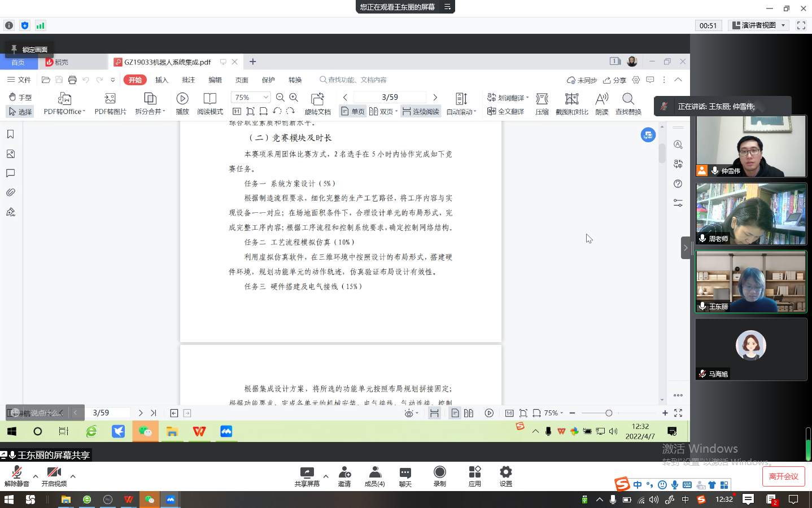Collapse the ribbon with up chevron
Viewport: 812px width, 508px height.
[x=678, y=80]
